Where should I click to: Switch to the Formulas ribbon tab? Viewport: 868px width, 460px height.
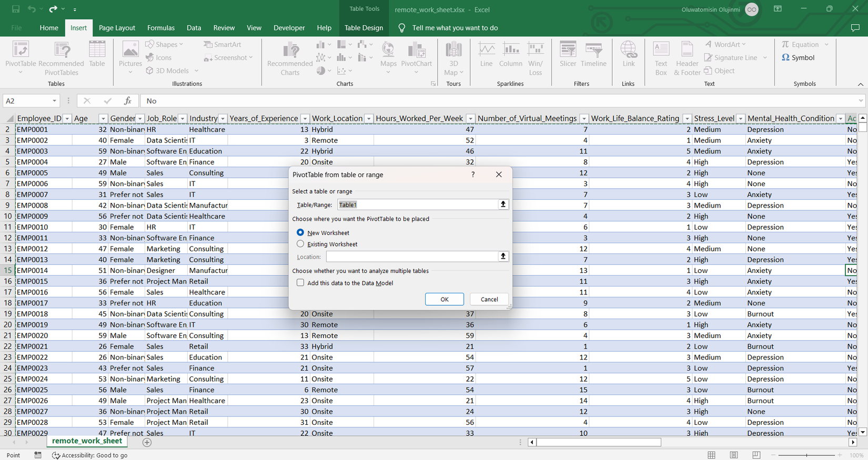160,28
